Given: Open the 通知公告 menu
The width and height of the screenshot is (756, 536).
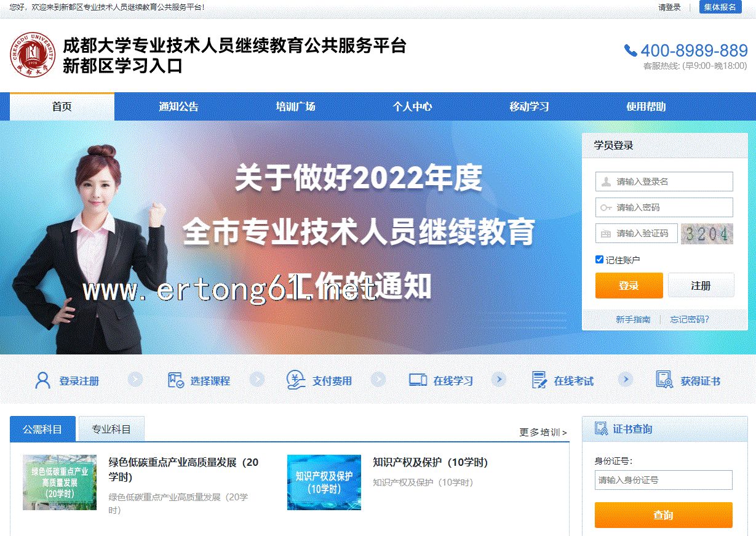Looking at the screenshot, I should (178, 106).
